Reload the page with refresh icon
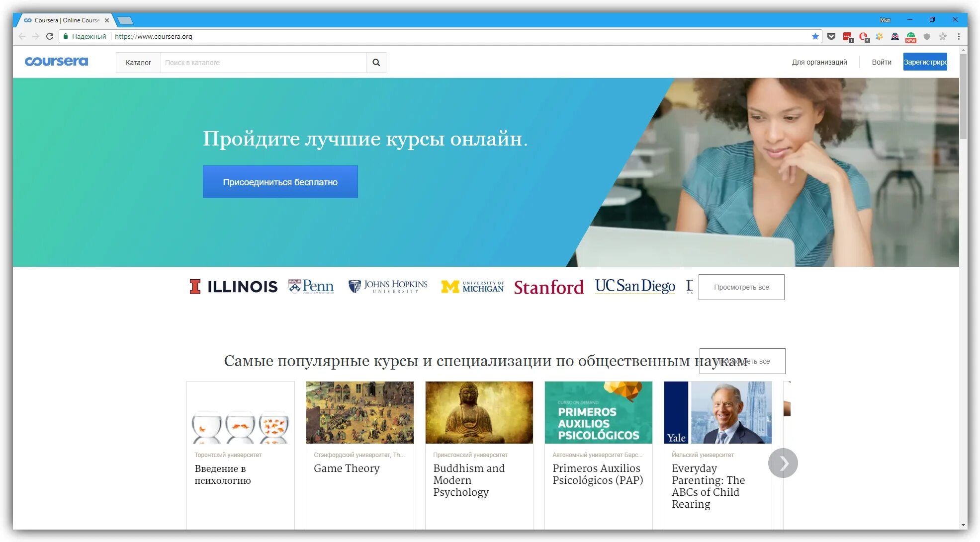The height and width of the screenshot is (542, 980). (50, 36)
